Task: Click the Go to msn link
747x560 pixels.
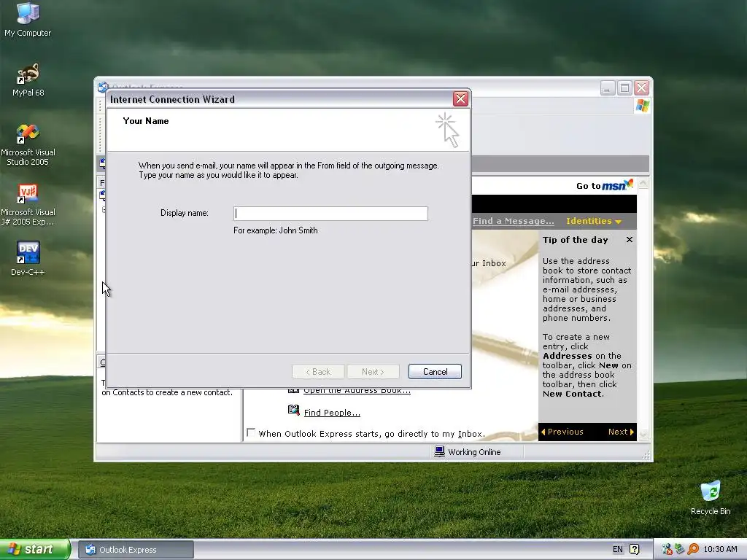Action: (605, 185)
